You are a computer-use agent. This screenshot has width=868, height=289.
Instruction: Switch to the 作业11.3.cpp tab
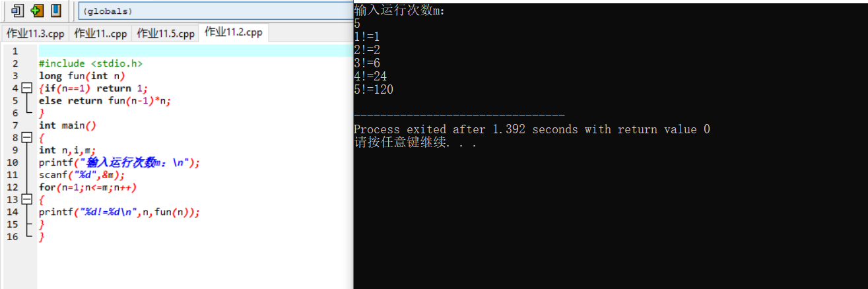coord(36,34)
